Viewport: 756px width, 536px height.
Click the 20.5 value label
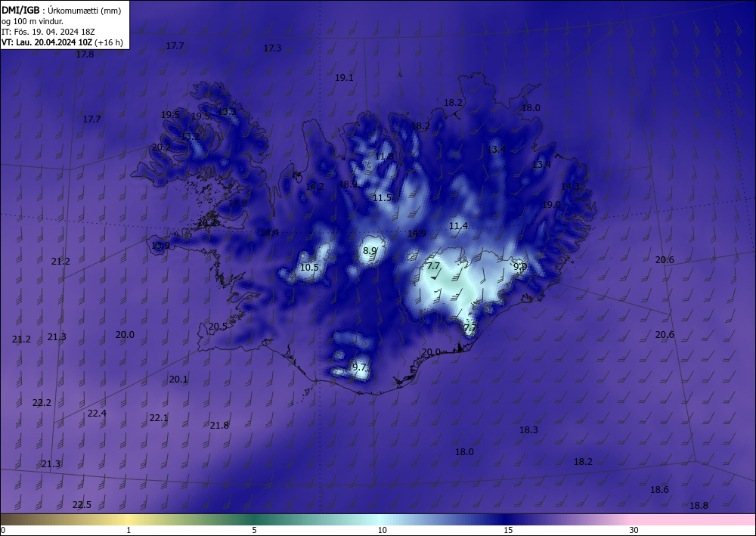(218, 327)
